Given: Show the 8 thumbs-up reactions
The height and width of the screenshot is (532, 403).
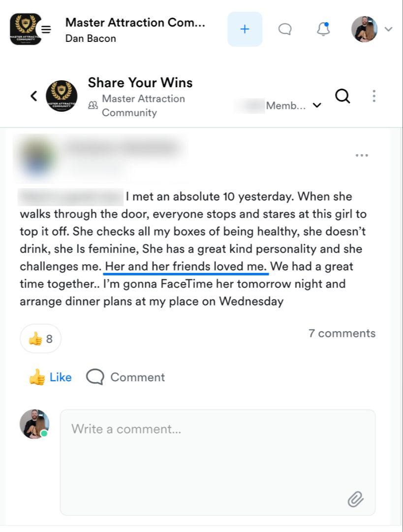Looking at the screenshot, I should click(41, 339).
